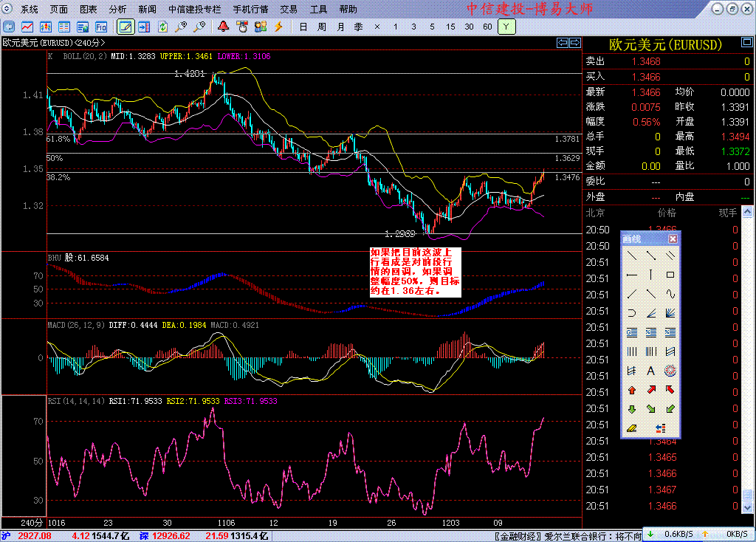Switch to quarterly period 季
756x542 pixels.
pos(359,27)
